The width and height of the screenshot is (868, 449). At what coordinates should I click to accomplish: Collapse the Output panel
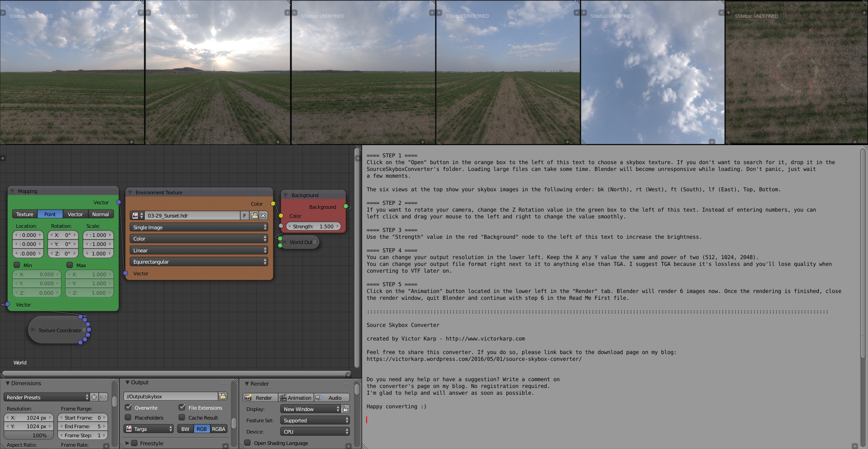127,383
